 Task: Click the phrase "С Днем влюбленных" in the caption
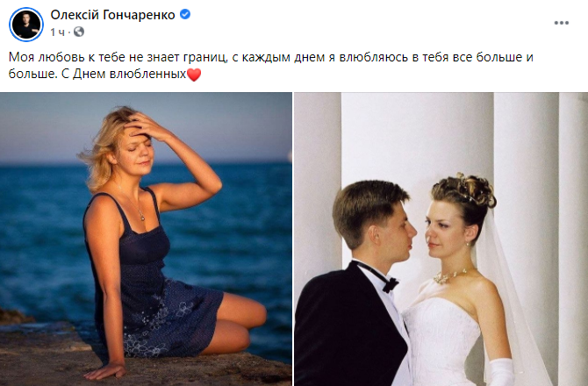(x=124, y=74)
